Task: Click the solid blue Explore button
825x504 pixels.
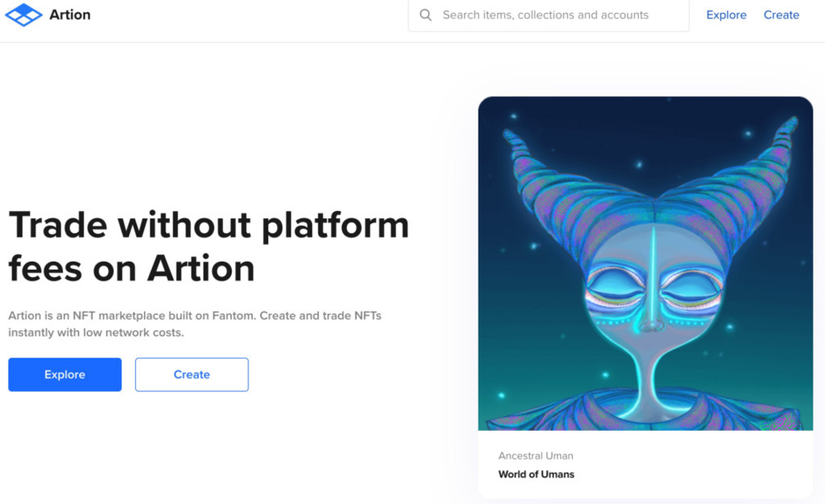Action: [64, 374]
